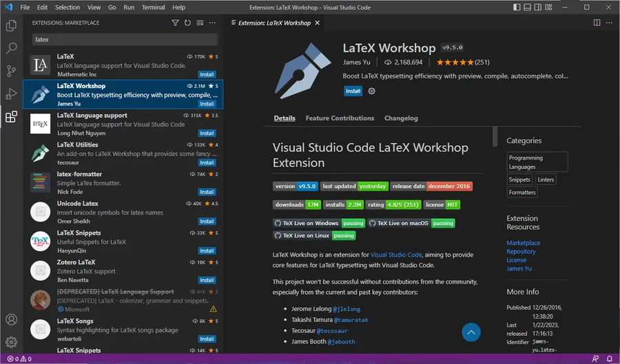The image size is (620, 364).
Task: Click the split editor right icon
Action: 597,23
